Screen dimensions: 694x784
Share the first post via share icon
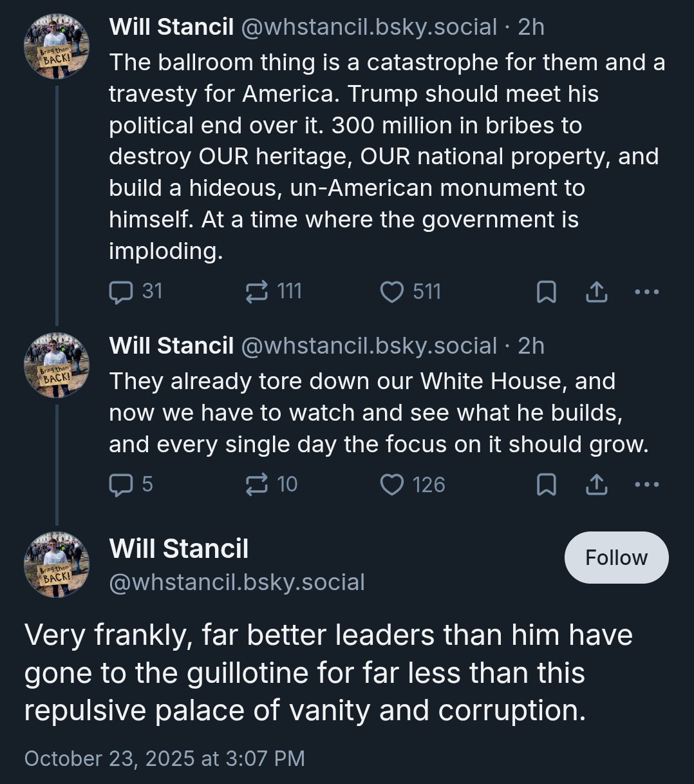coord(597,292)
